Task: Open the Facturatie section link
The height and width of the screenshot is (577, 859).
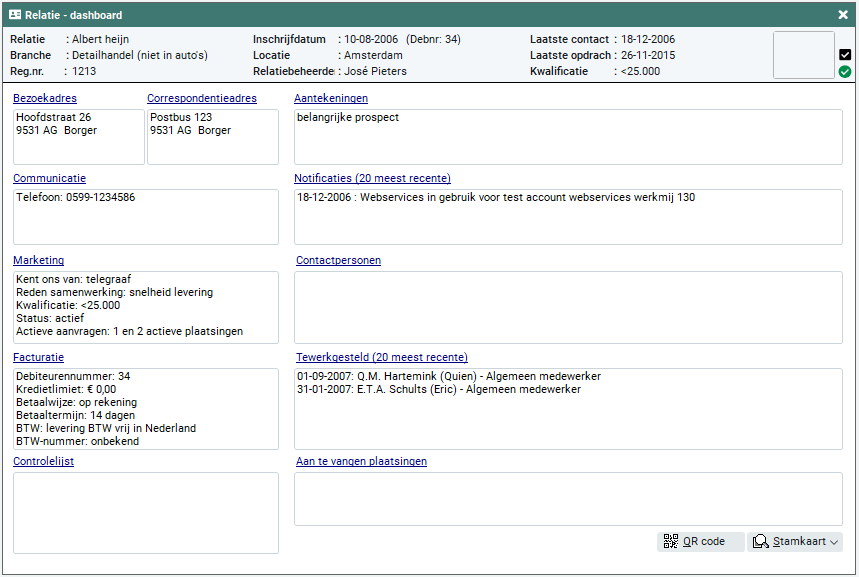Action: point(39,357)
